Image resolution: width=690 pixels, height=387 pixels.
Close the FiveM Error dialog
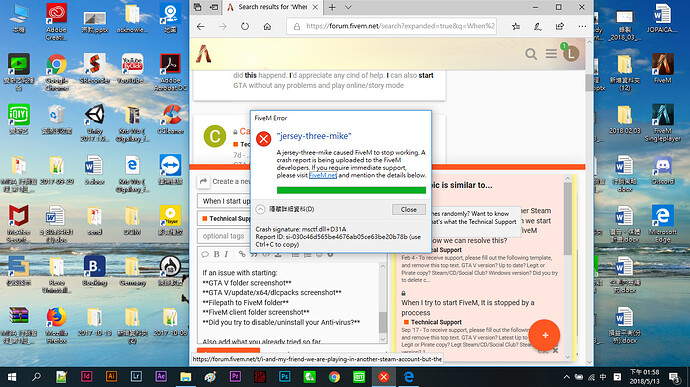tap(408, 210)
